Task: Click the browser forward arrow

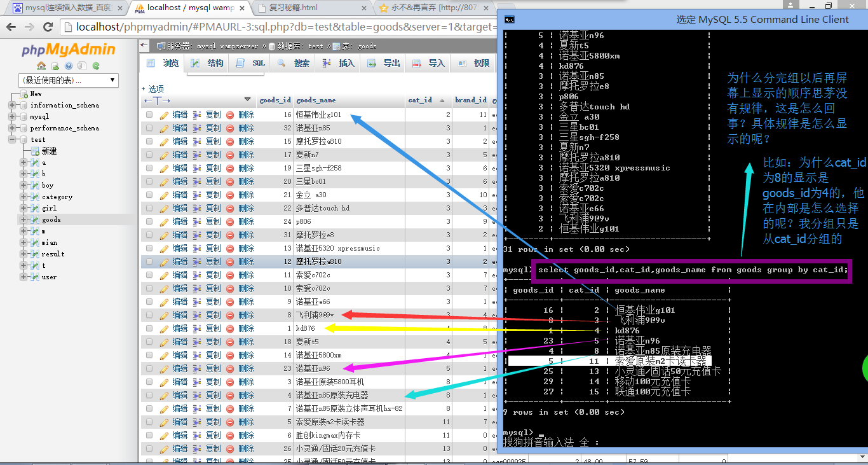Action: click(29, 27)
